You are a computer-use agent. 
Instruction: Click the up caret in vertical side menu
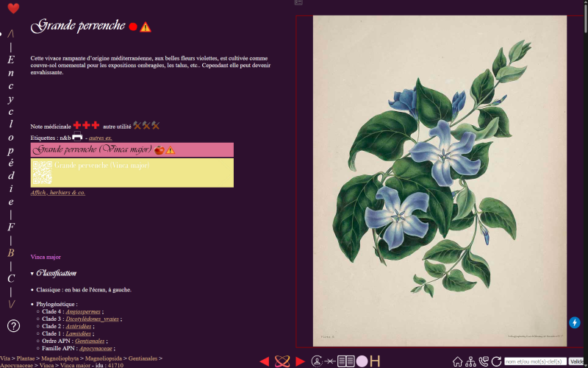pos(11,34)
